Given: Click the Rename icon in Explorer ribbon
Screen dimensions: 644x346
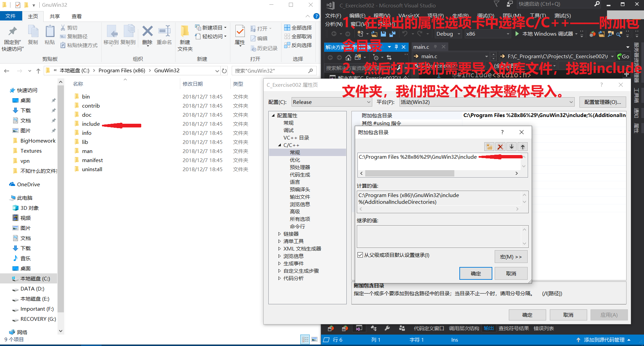Looking at the screenshot, I should coord(164,32).
